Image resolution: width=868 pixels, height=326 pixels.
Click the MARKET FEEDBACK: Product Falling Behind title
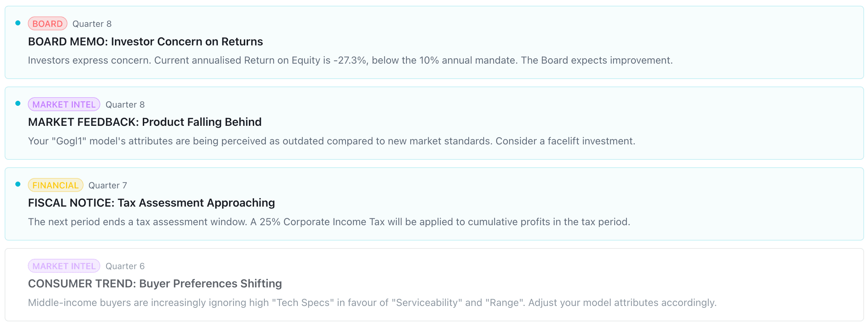tap(145, 122)
